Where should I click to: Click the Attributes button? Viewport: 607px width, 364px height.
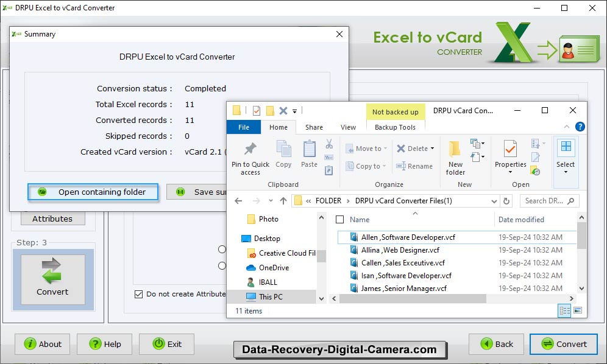tap(52, 219)
